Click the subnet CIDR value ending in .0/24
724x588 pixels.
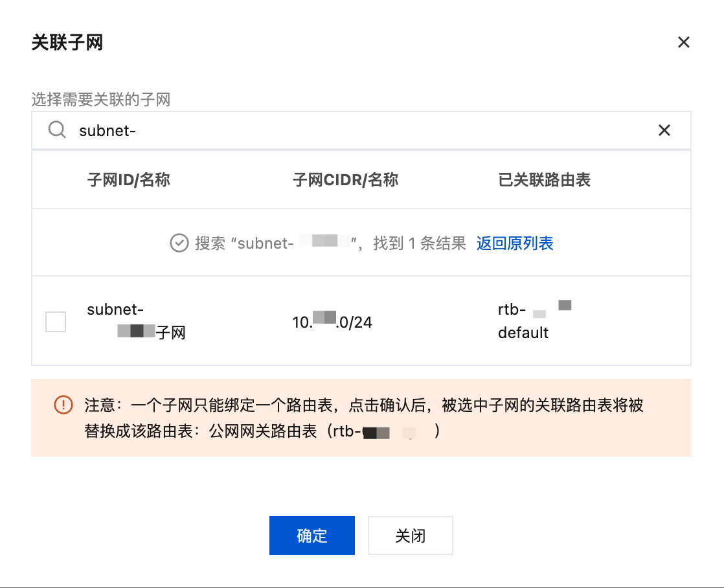click(332, 321)
